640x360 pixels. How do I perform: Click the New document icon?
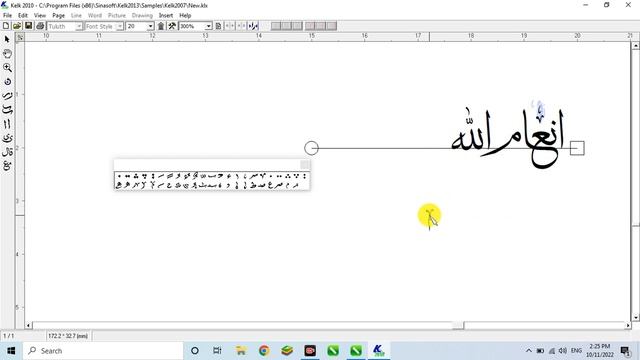[x=6, y=26]
